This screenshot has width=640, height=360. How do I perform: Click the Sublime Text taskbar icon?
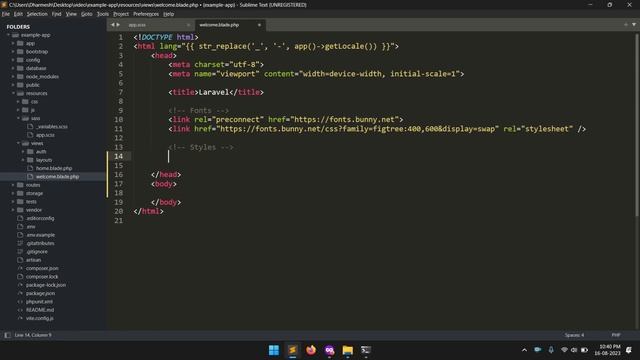292,350
